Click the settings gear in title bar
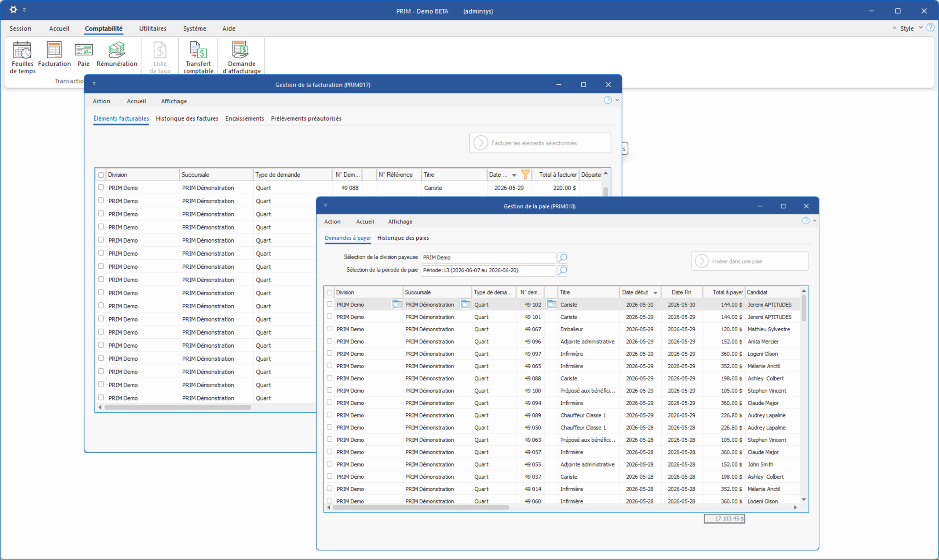This screenshot has width=939, height=560. coord(14,10)
